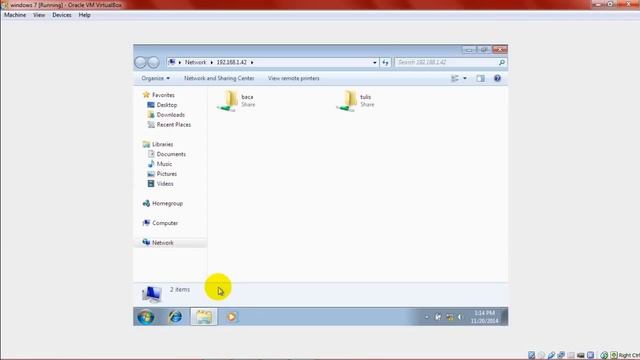Click the magnifier search icon
This screenshot has width=640, height=360.
(x=502, y=62)
